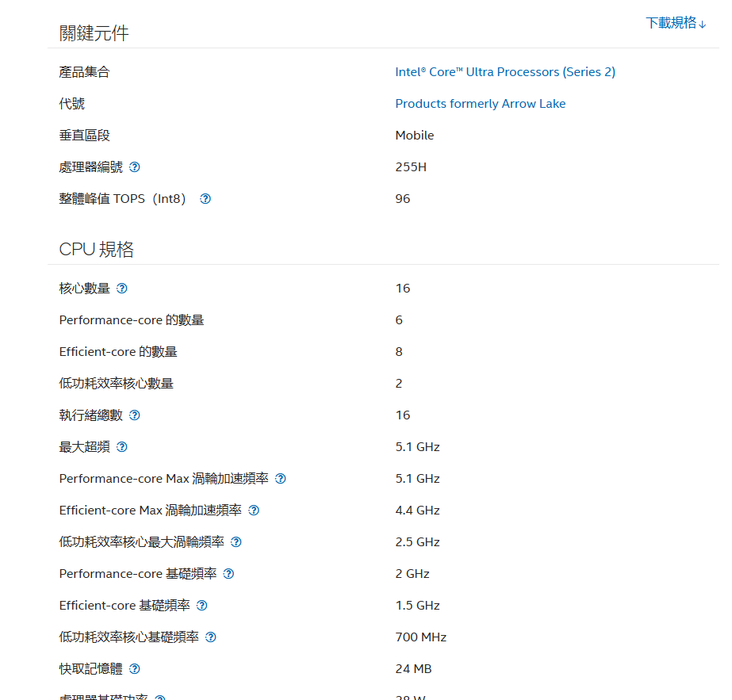
Task: Click the 代號 label
Action: coord(72,104)
